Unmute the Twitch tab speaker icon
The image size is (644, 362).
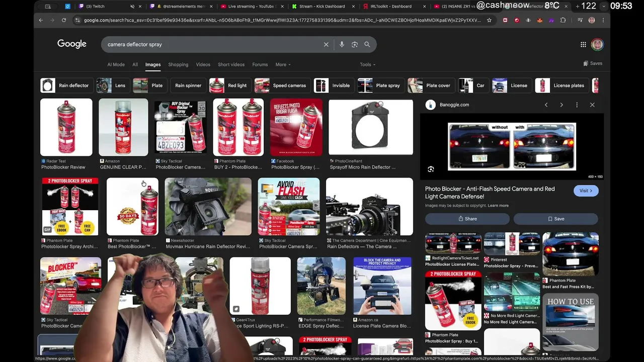[132, 7]
